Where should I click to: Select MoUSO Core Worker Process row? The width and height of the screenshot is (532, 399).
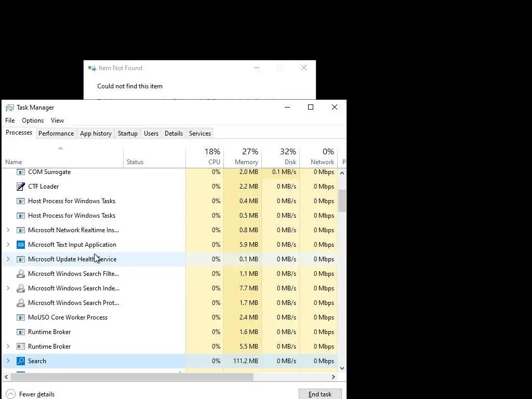click(170, 317)
